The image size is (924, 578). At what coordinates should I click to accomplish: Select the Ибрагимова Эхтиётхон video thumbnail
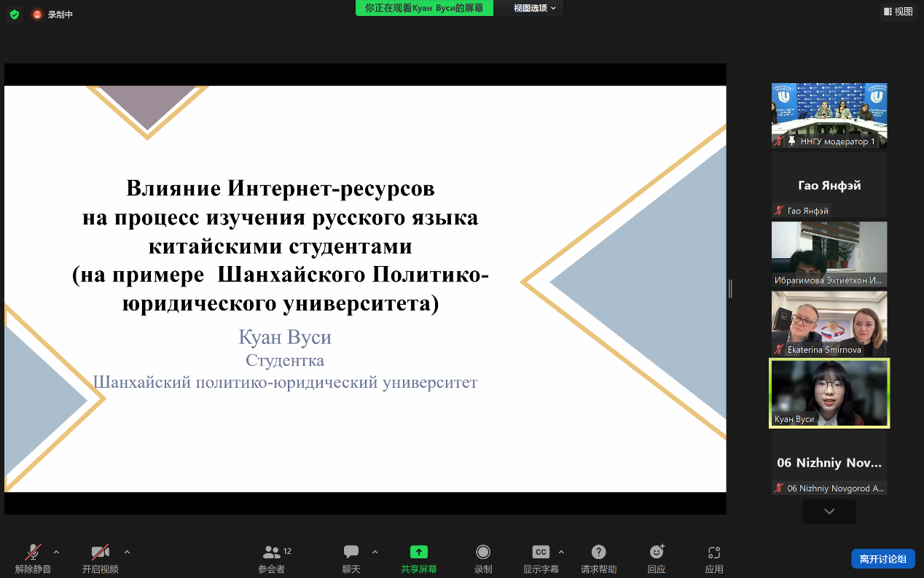(x=829, y=254)
